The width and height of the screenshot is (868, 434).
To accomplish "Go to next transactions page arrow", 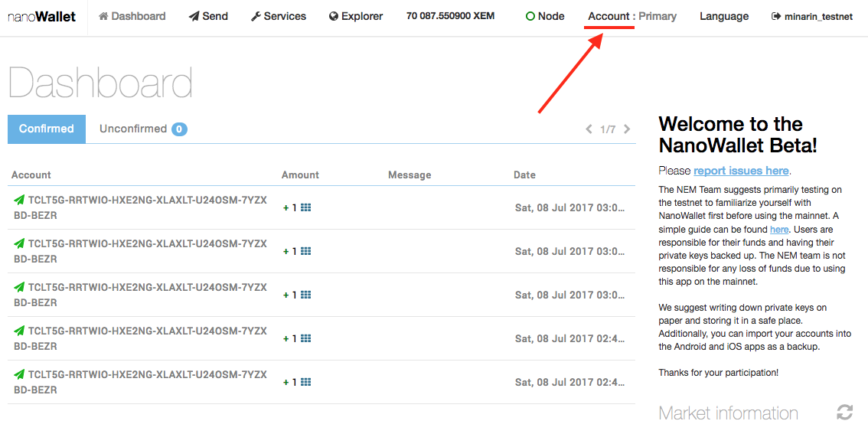I will [627, 129].
